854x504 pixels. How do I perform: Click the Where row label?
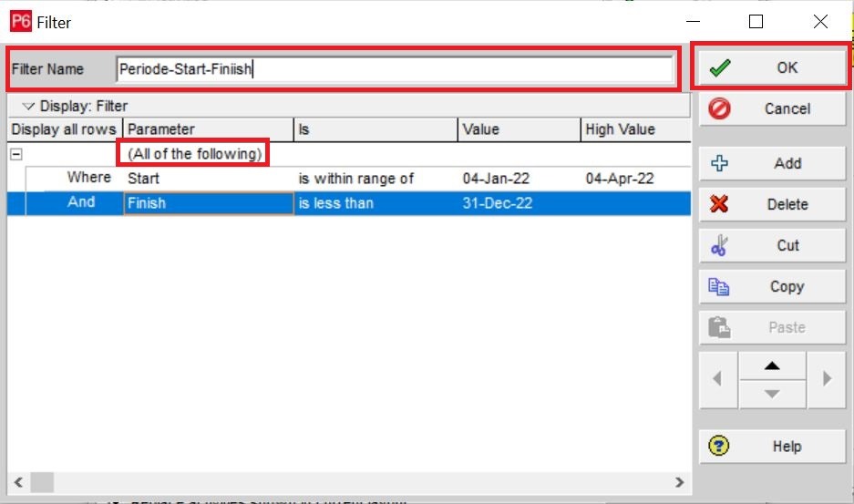point(88,177)
